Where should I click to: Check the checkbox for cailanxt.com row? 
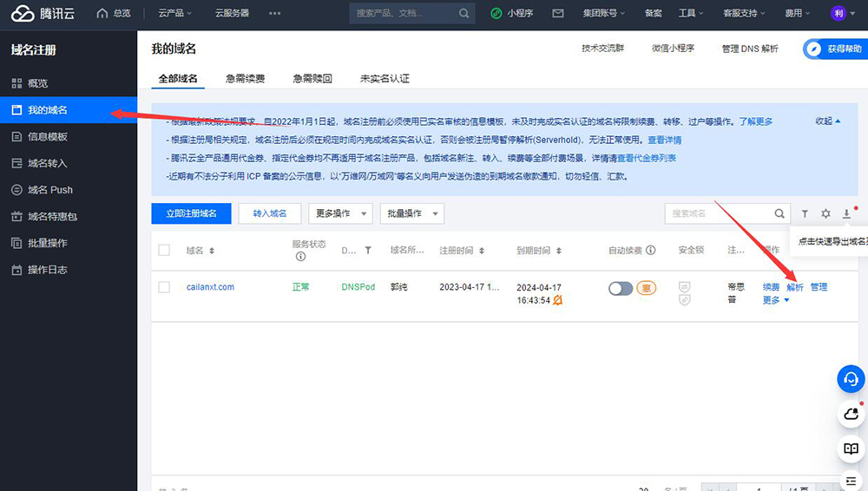point(164,287)
